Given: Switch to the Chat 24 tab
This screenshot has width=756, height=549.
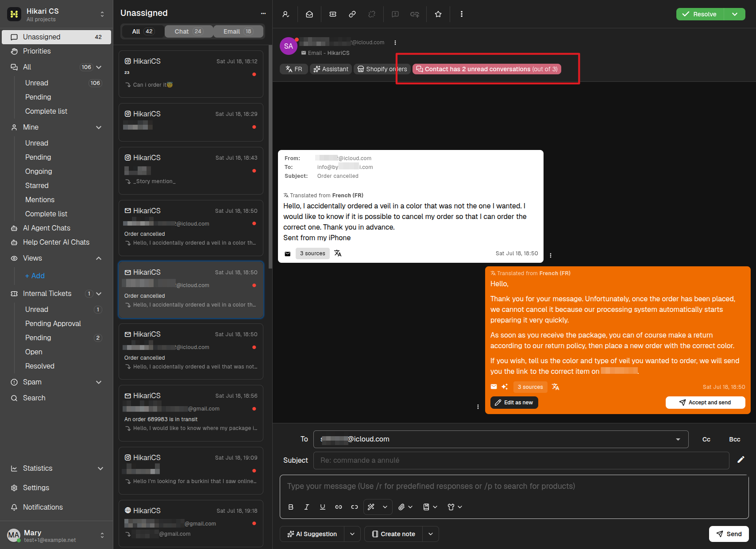Looking at the screenshot, I should [x=189, y=31].
